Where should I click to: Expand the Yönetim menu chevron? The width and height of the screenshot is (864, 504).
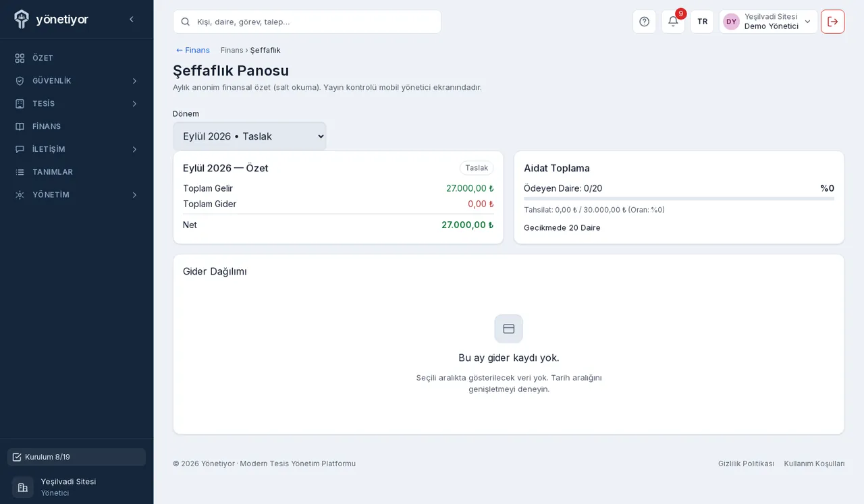(x=134, y=195)
